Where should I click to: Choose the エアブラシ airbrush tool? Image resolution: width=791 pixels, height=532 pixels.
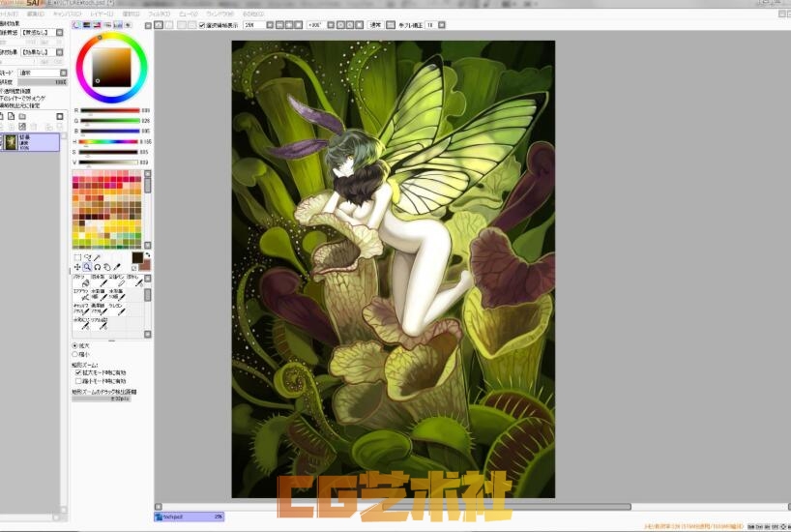81,295
